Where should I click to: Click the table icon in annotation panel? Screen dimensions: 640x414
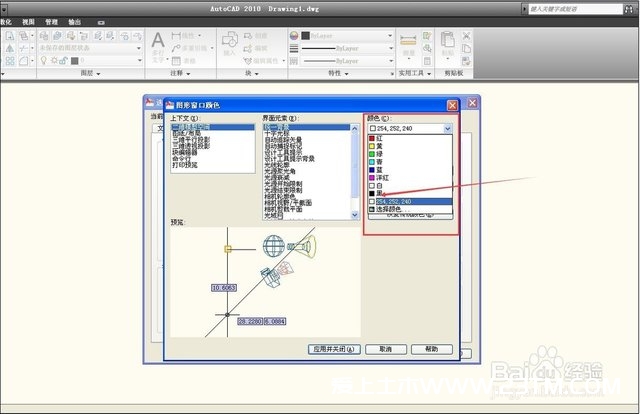click(x=176, y=61)
